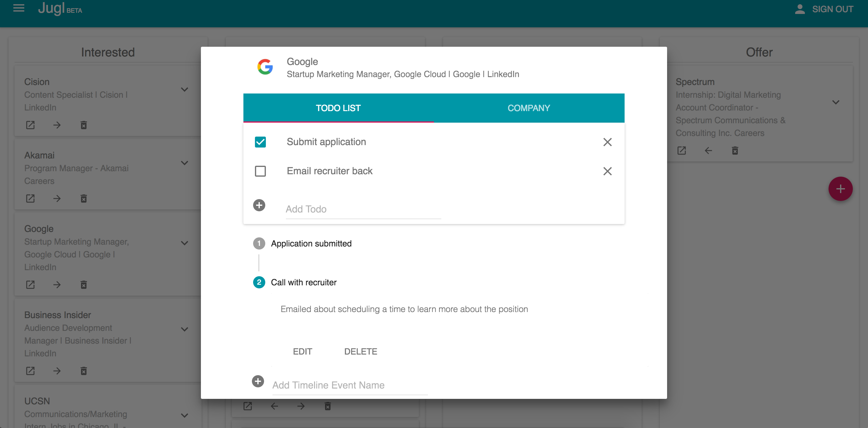Screen dimensions: 868x428
Task: Switch to the COMPANY tab
Action: (529, 108)
